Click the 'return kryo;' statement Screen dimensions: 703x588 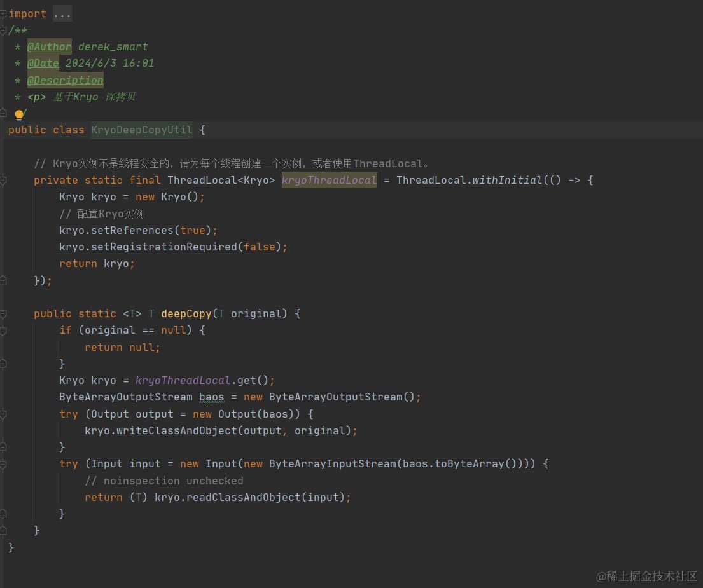click(97, 263)
